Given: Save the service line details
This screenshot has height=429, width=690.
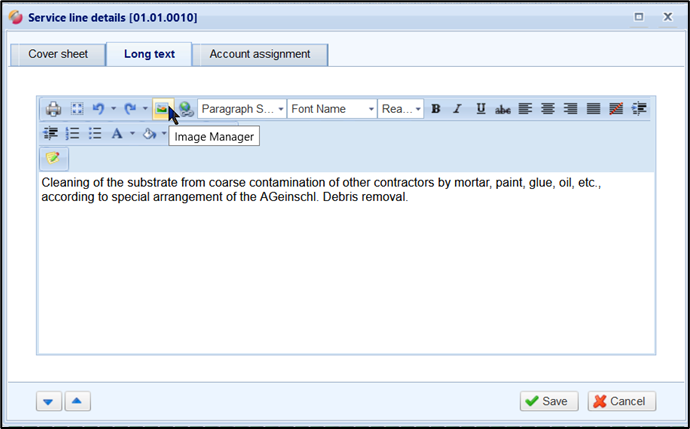Looking at the screenshot, I should pos(549,401).
